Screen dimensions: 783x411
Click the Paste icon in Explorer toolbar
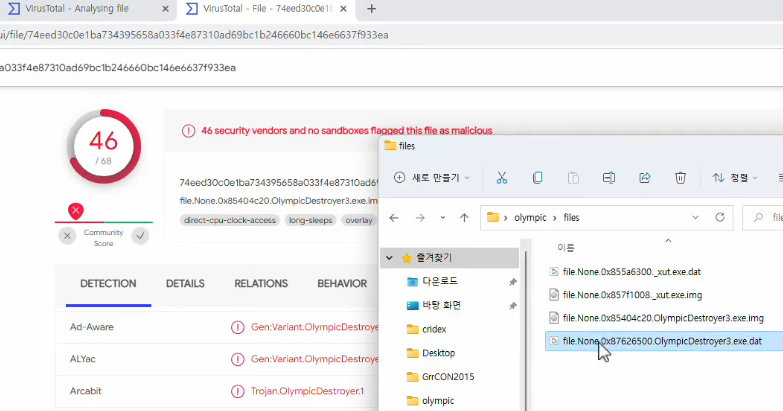[573, 178]
